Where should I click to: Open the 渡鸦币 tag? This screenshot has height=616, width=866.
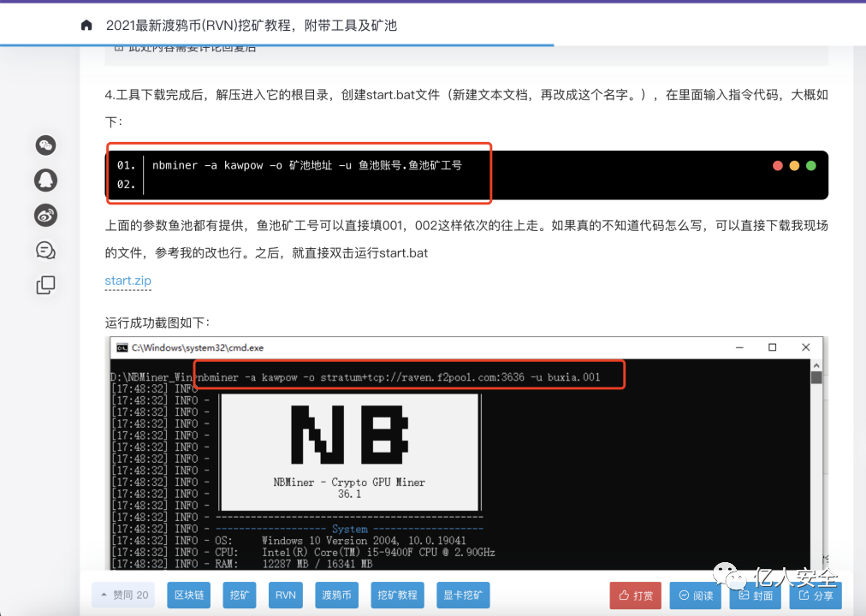(x=336, y=595)
